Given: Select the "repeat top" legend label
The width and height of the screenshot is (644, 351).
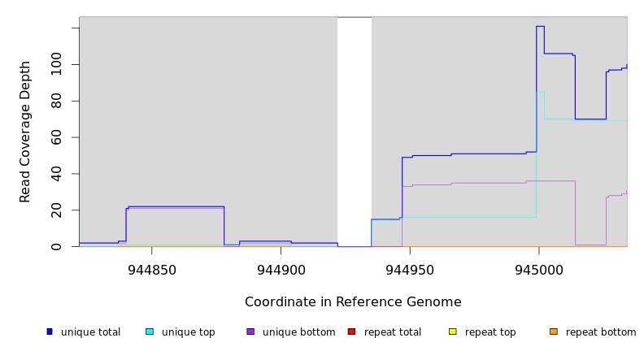Looking at the screenshot, I should [x=491, y=332].
